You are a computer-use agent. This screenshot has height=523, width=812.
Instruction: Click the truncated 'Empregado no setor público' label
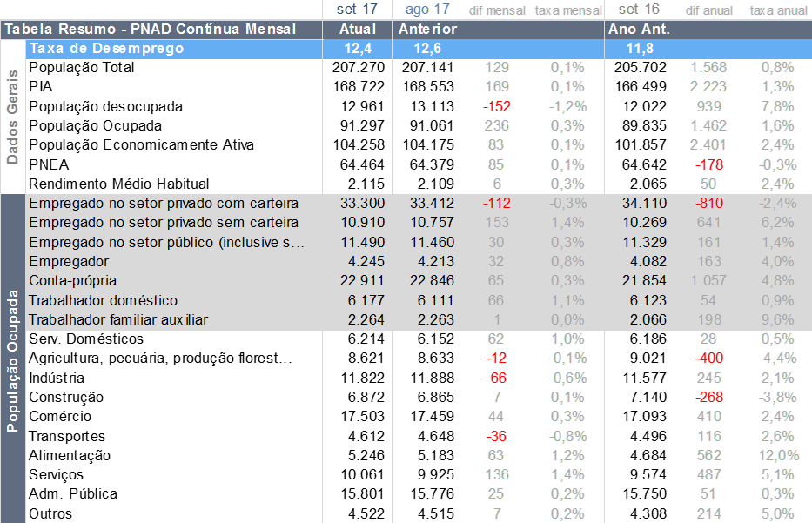click(x=167, y=242)
